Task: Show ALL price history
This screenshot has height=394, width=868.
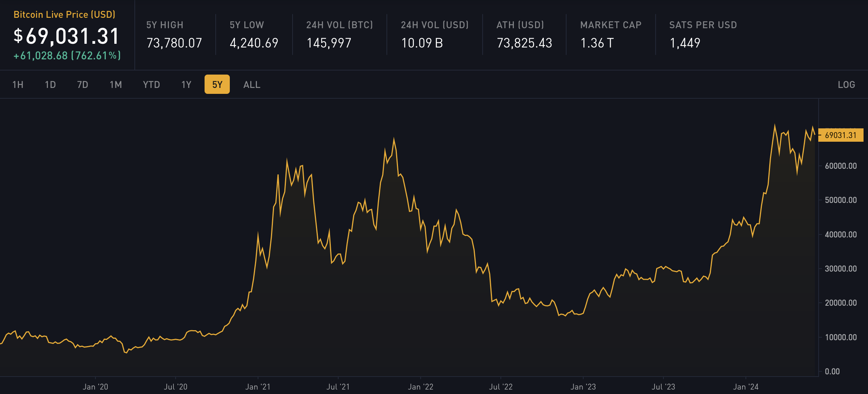Action: tap(252, 85)
